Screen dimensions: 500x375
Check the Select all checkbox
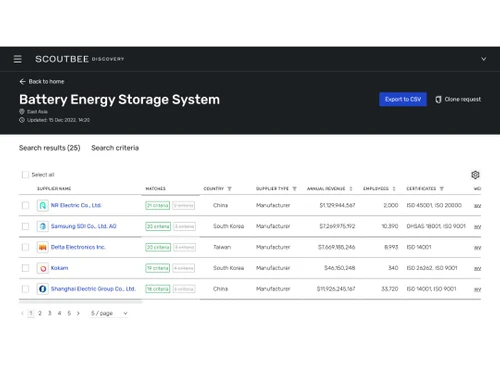(x=25, y=175)
